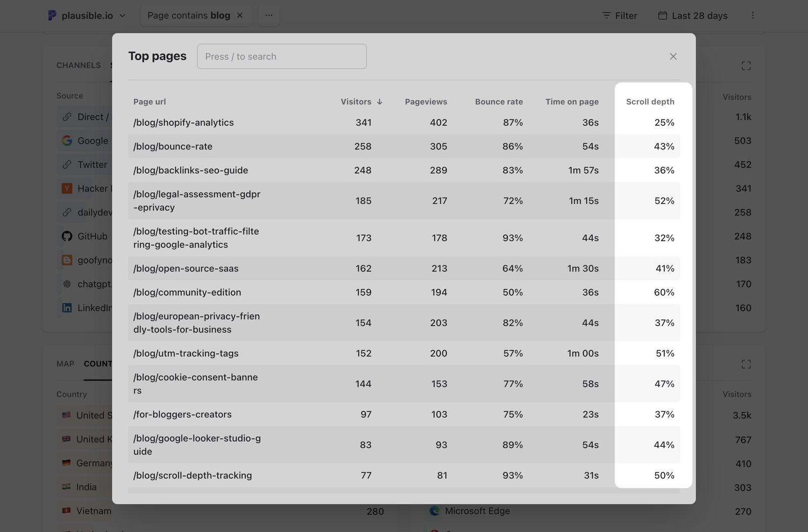The height and width of the screenshot is (532, 808).
Task: Sort by Scroll depth column
Action: pos(650,101)
